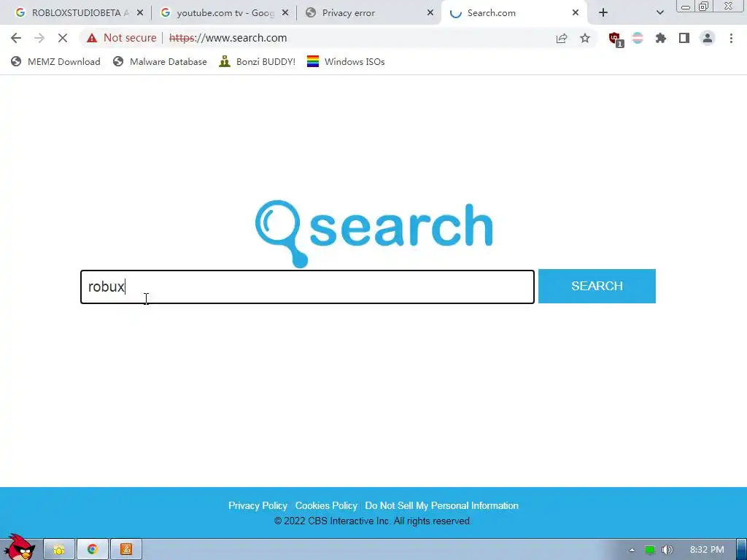Open the volume speaker tray icon

tap(667, 550)
